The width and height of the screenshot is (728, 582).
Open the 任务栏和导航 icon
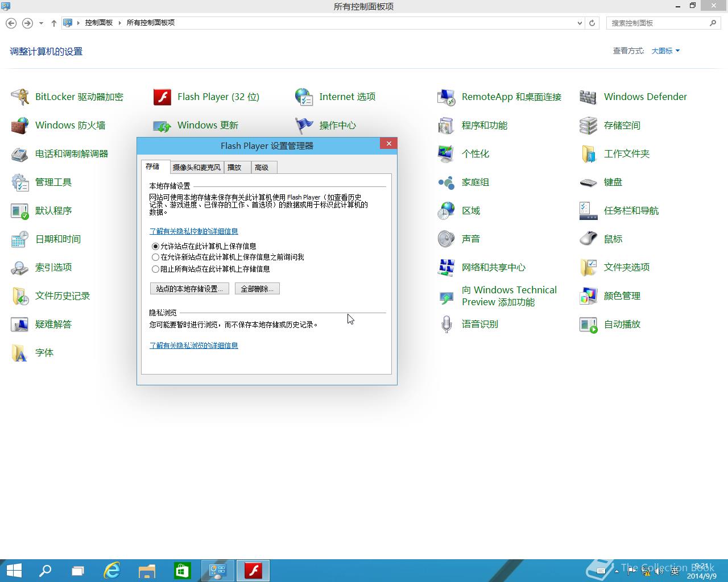(589, 210)
